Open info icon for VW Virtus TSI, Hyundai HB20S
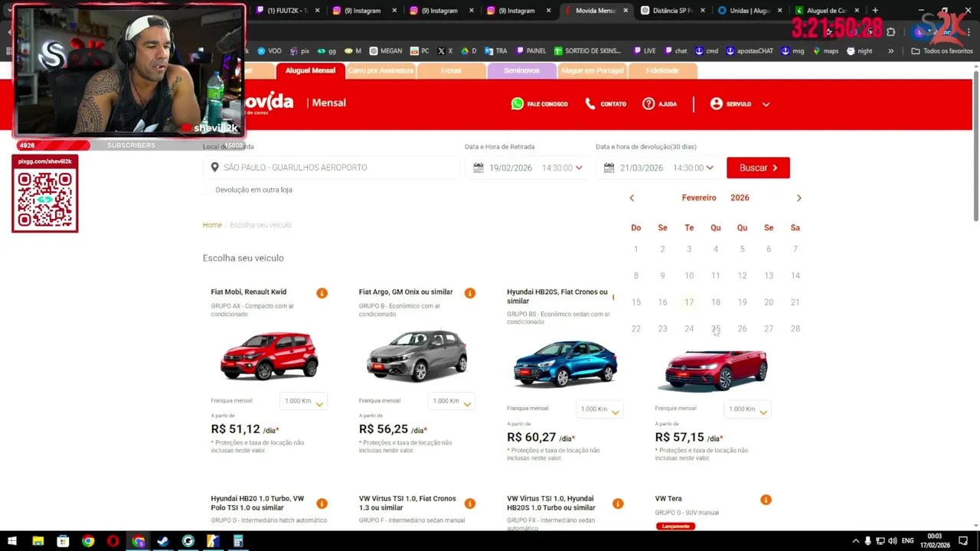 (618, 504)
